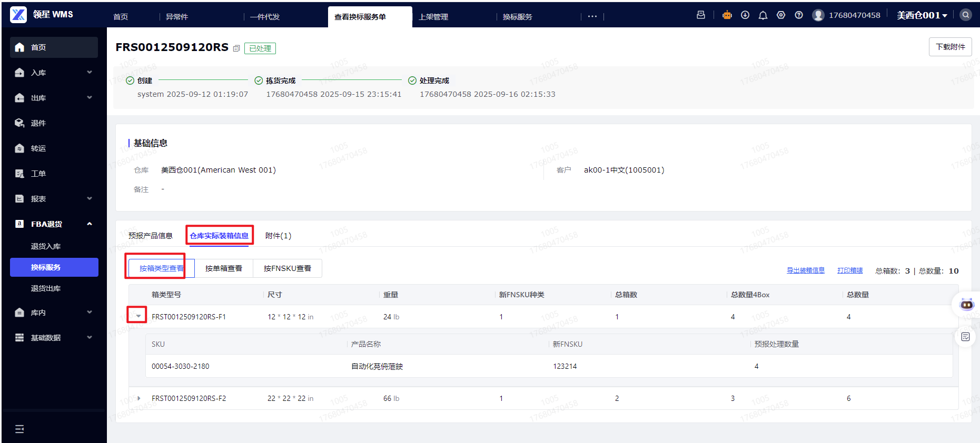Click the floating notes icon at right edge
Screen dimensions: 980x443
pos(965,337)
